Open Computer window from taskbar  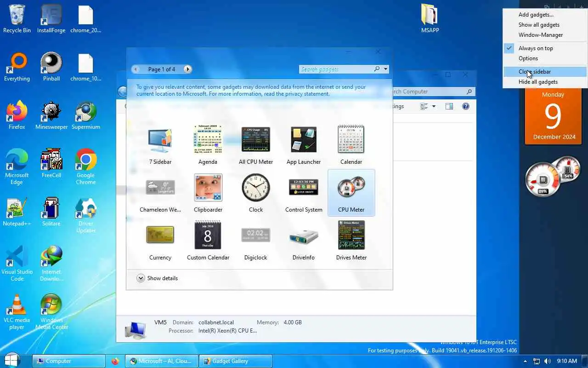(69, 361)
